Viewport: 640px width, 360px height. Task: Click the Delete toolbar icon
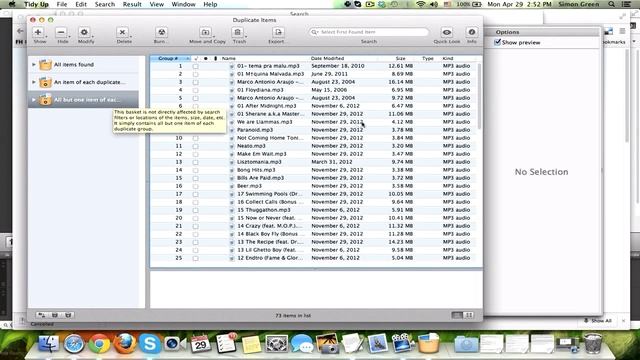(122, 32)
